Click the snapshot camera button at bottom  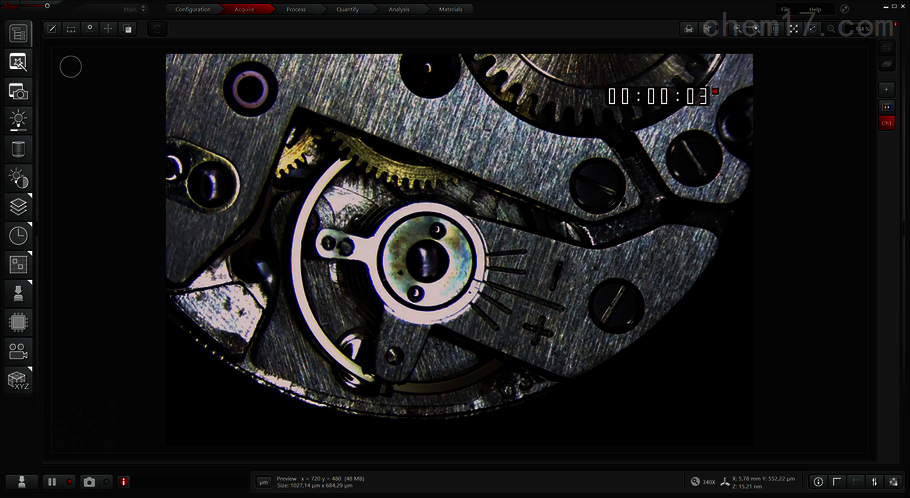tap(89, 482)
